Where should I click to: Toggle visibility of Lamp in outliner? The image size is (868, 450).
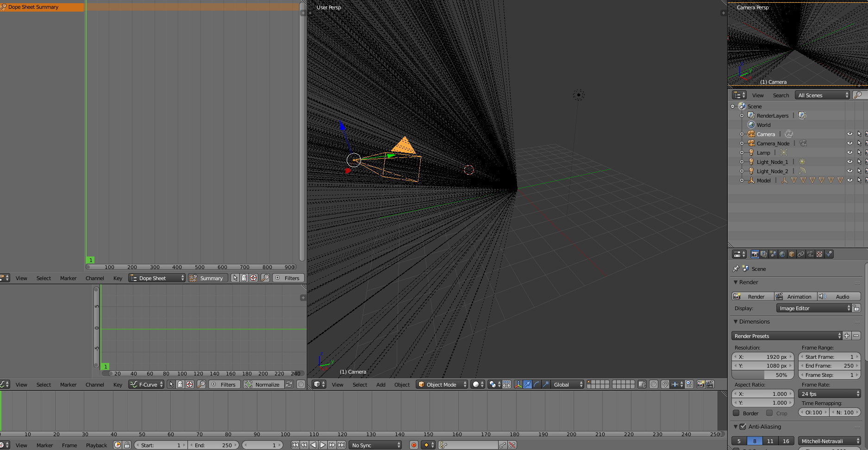tap(850, 153)
